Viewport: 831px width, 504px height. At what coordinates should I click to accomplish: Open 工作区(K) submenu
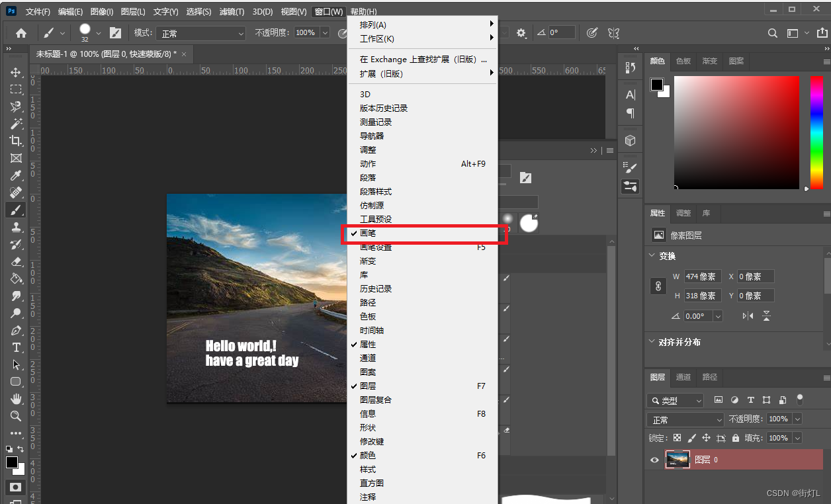point(423,39)
